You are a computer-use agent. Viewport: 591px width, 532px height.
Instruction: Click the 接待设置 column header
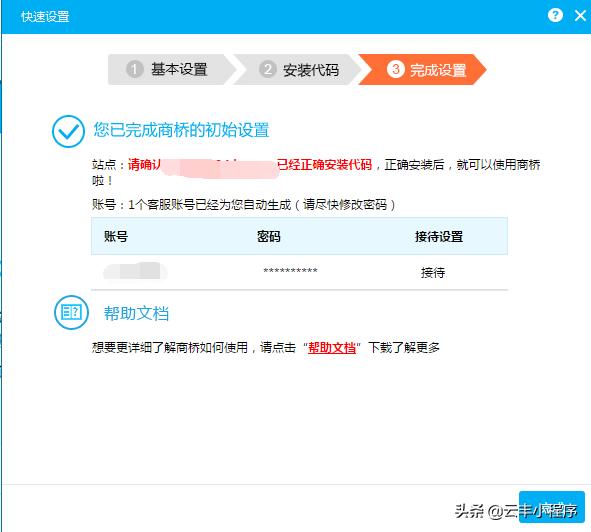click(x=439, y=236)
